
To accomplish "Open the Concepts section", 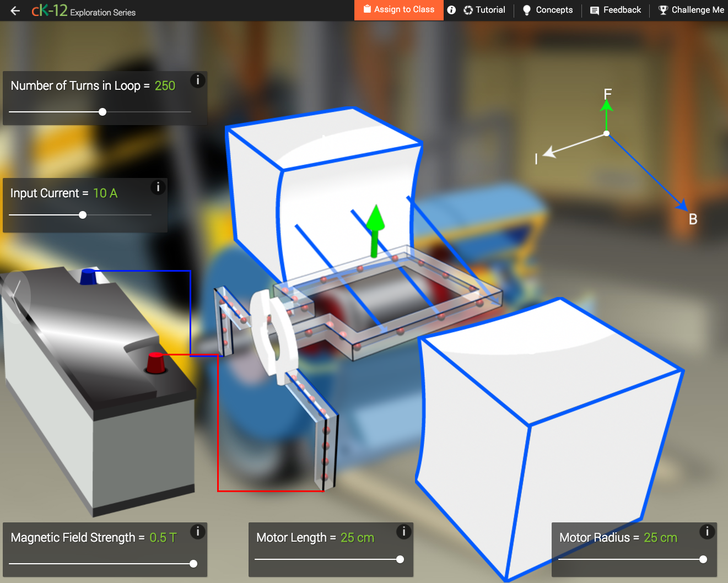I will [x=555, y=10].
